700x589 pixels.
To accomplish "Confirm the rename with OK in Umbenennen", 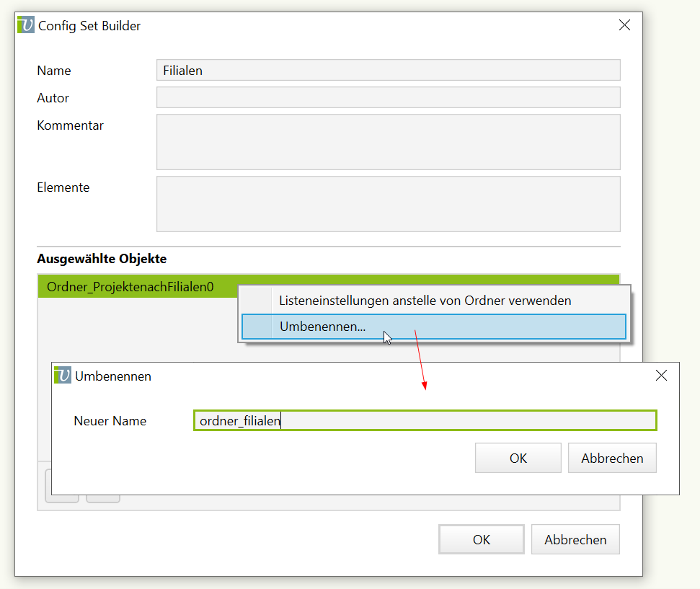I will tap(518, 458).
